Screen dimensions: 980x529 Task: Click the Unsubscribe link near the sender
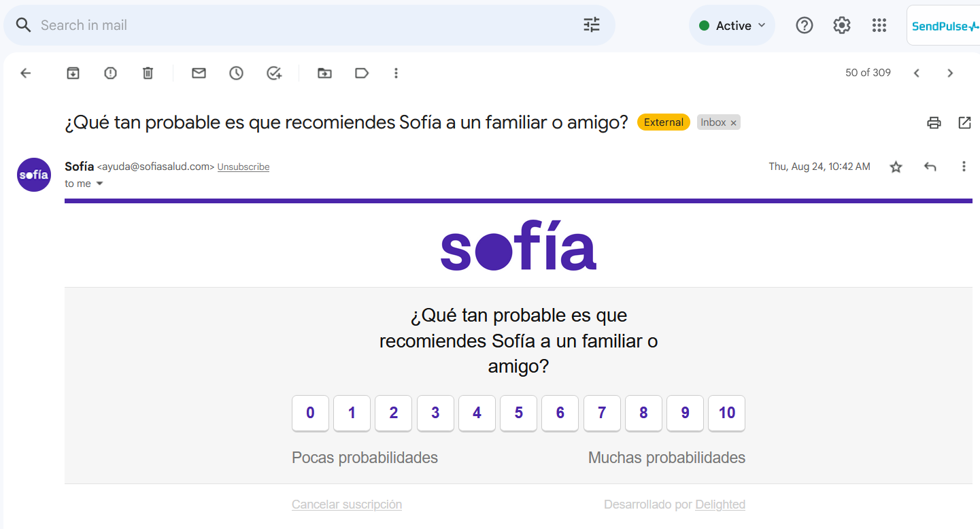(x=243, y=167)
